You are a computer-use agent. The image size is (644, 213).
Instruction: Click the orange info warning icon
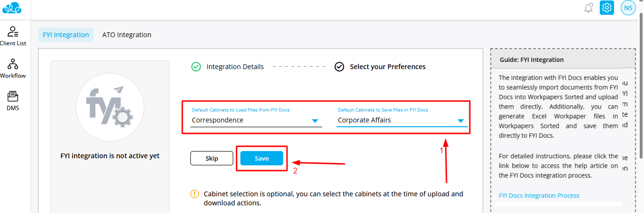coord(195,194)
